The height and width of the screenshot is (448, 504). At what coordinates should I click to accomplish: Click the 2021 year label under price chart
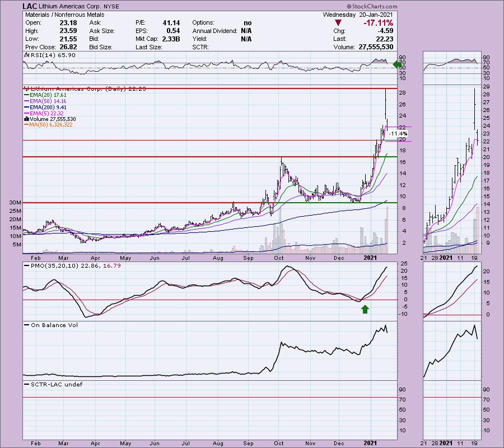(x=370, y=258)
